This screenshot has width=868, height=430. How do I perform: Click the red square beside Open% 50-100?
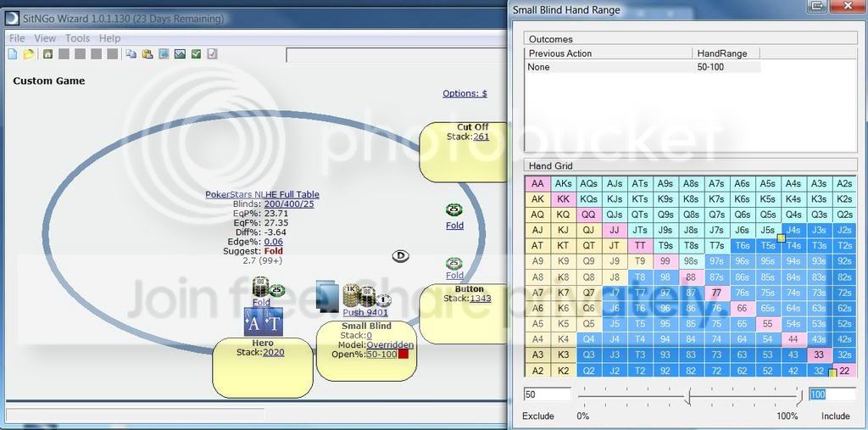403,354
